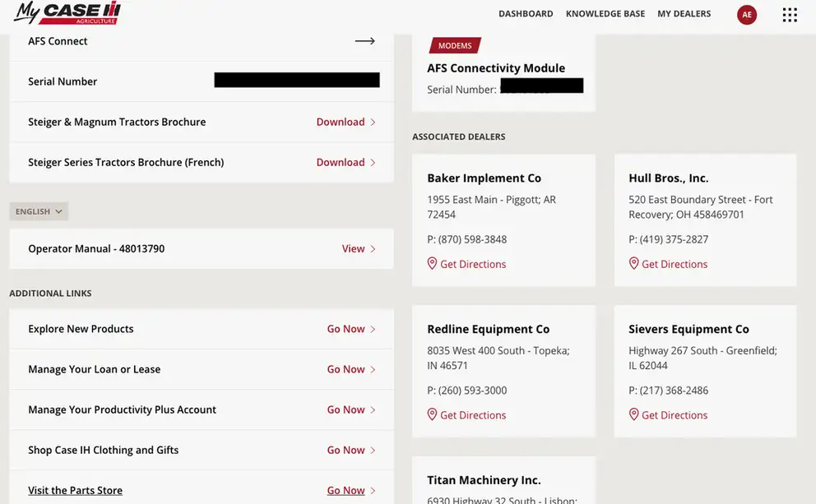This screenshot has height=504, width=816.
Task: Click Go Now for Shop Case IH Clothing
Action: [346, 450]
